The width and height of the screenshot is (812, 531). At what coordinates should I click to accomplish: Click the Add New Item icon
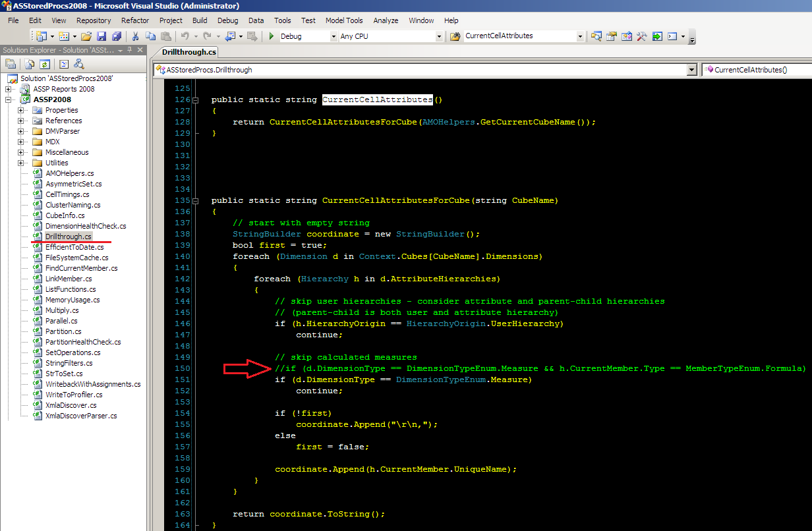point(63,36)
